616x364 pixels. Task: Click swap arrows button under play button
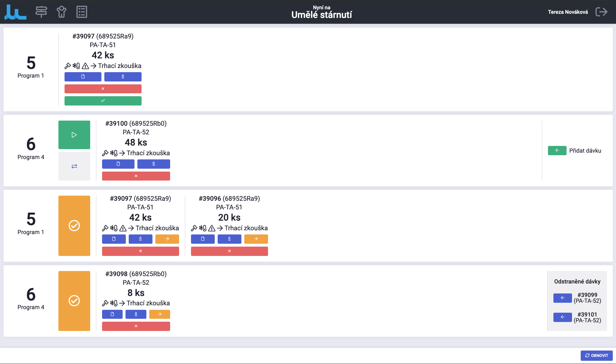point(74,166)
